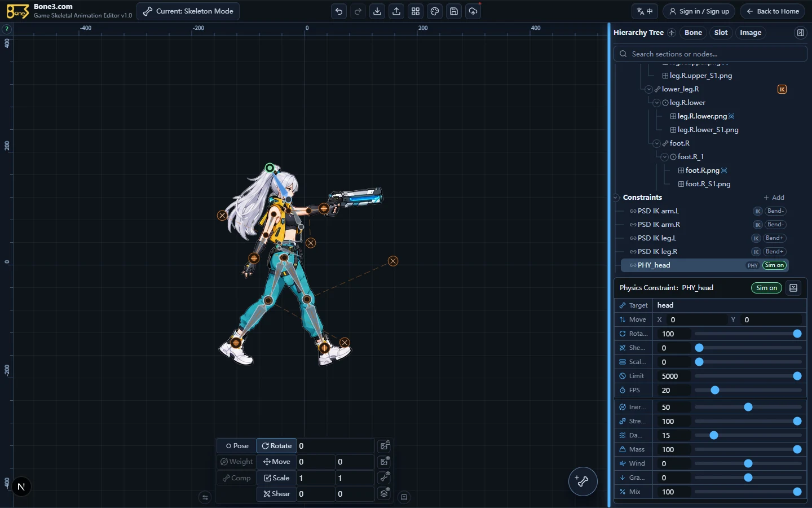Collapse transform panel with bottom dock icon
The height and width of the screenshot is (508, 812).
tap(404, 497)
